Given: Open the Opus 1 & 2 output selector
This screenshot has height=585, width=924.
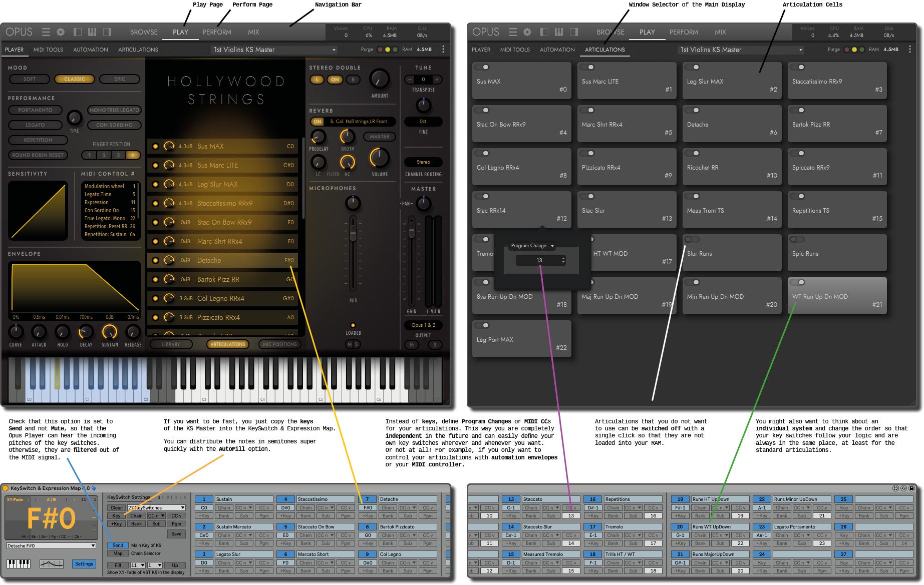Looking at the screenshot, I should (423, 325).
